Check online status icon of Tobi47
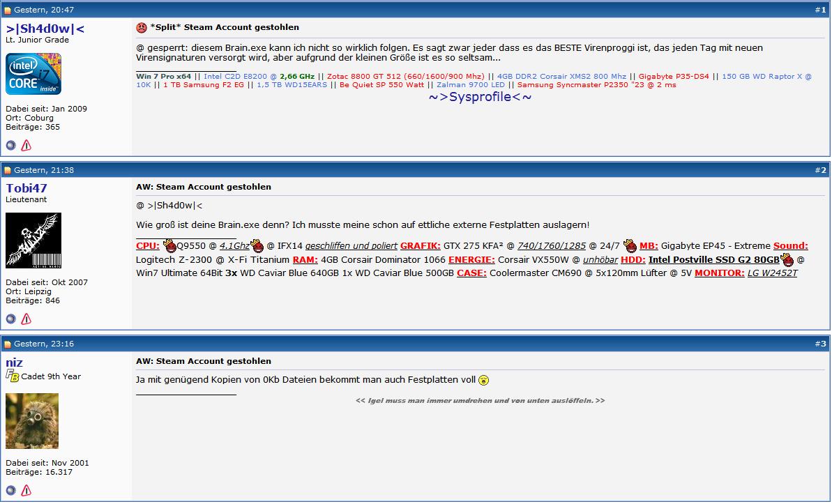Screen dimensions: 832x504 point(10,319)
